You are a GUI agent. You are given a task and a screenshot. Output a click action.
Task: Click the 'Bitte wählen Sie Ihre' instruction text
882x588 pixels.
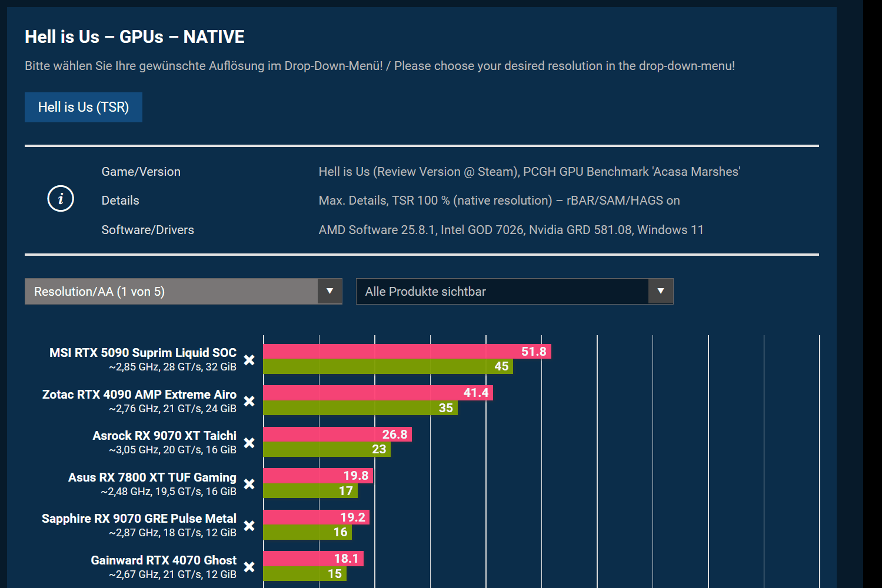click(380, 66)
